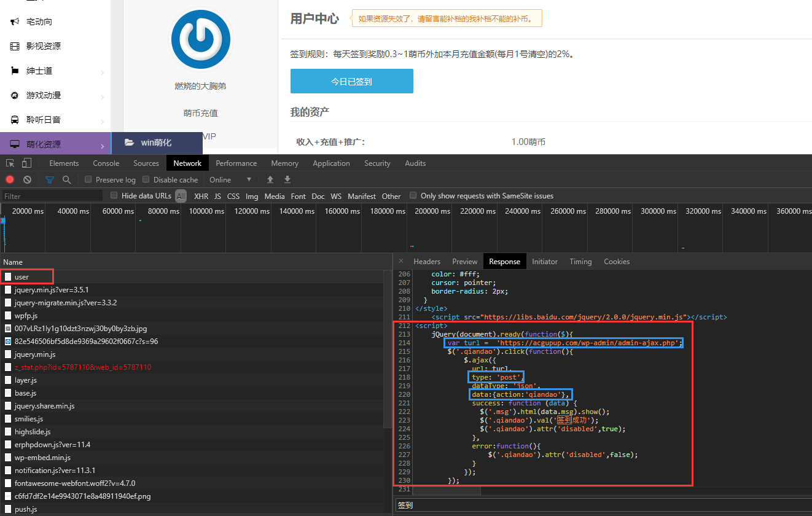Screen dimensions: 812x516
Task: Switch to the Elements DevTools tab
Action: coord(64,163)
